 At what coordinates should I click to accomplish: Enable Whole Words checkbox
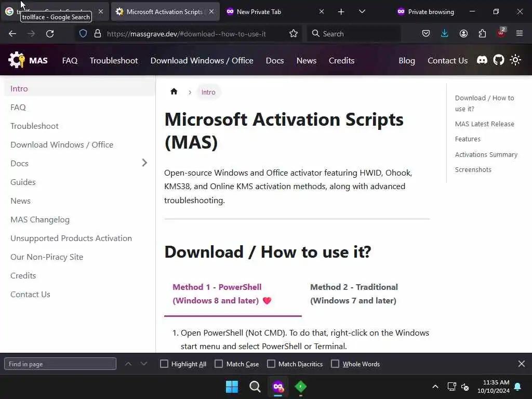(335, 364)
